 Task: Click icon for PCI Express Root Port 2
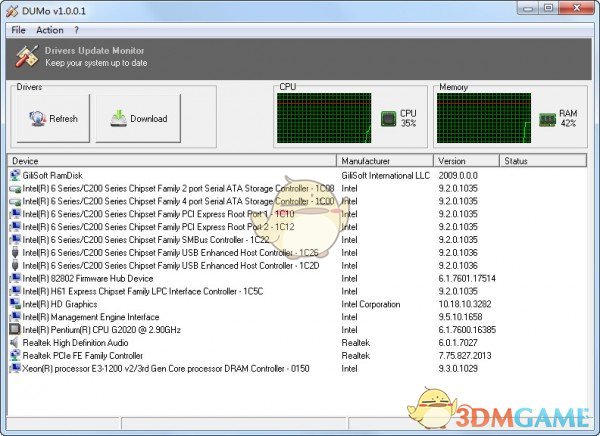click(x=15, y=227)
